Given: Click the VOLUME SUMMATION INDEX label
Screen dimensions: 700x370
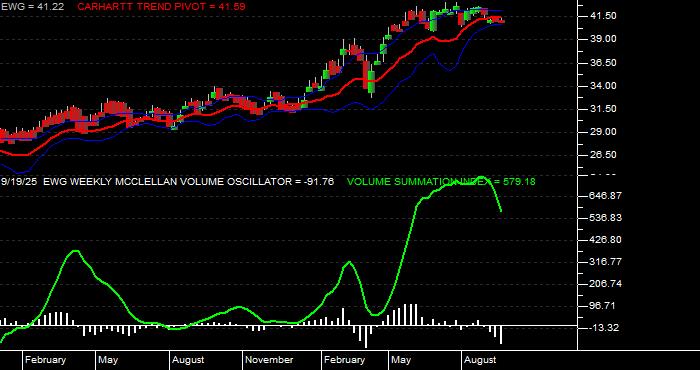Looking at the screenshot, I should click(418, 182).
